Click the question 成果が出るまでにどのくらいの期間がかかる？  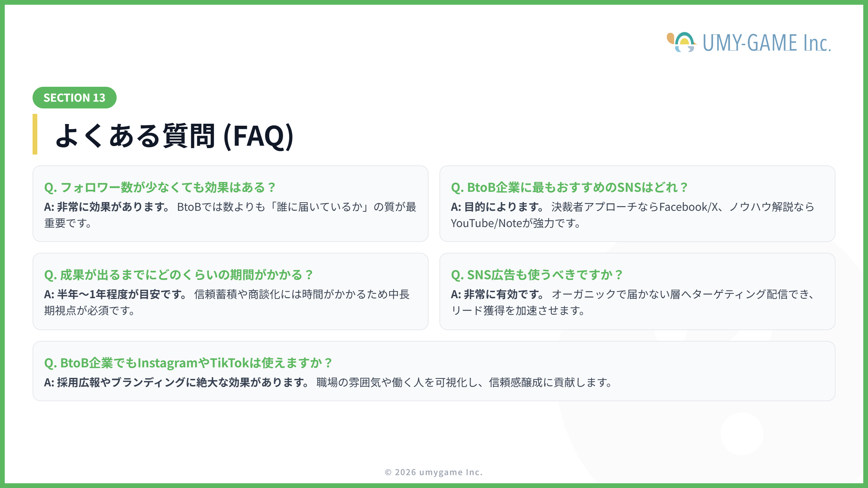point(179,275)
